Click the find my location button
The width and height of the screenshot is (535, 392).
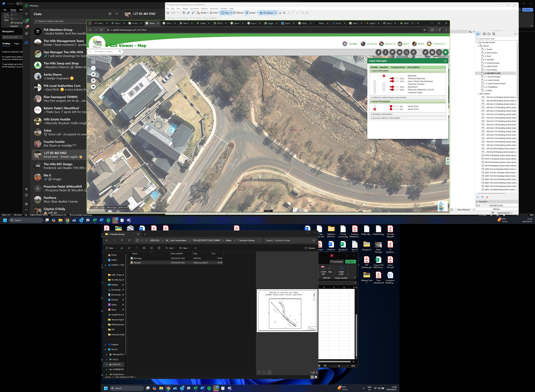tap(93, 81)
